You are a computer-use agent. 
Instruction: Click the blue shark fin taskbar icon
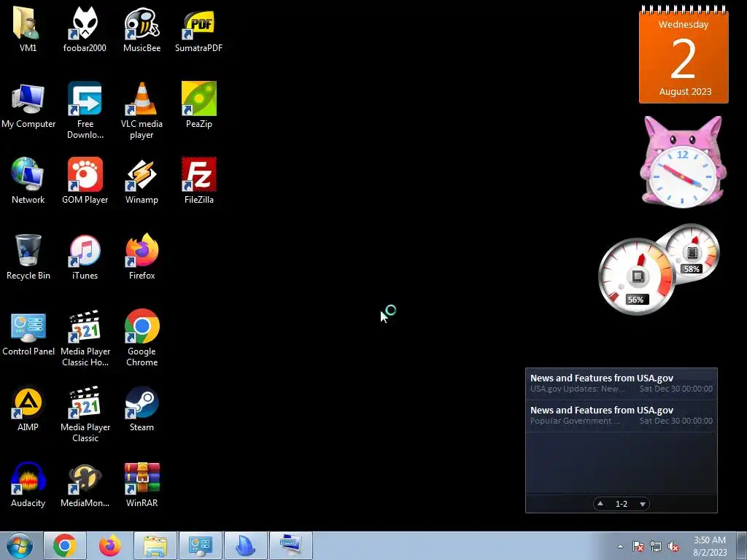pyautogui.click(x=246, y=545)
